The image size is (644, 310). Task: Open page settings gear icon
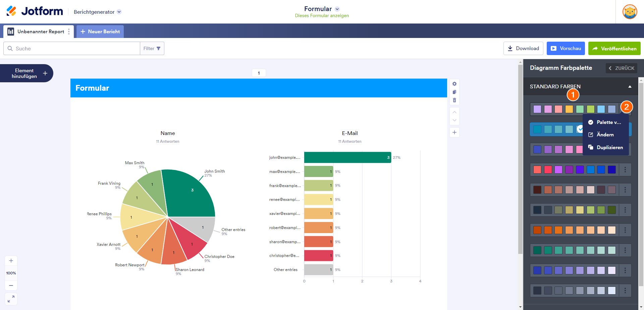coord(454,84)
